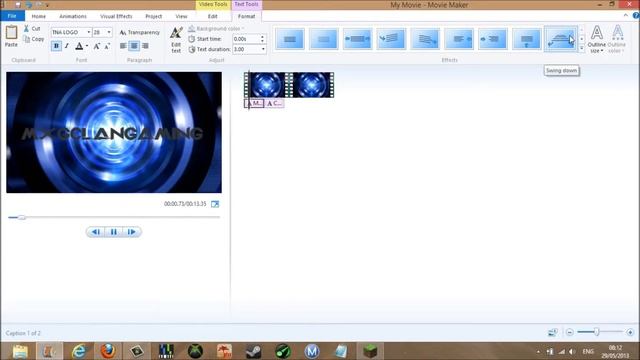Increase the font size with the larger A
The image size is (640, 360).
[97, 46]
